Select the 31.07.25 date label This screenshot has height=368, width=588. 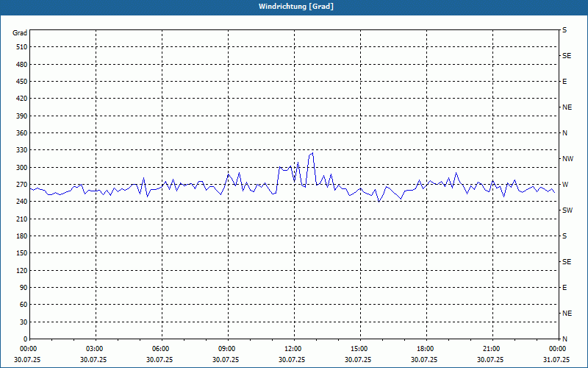point(556,360)
